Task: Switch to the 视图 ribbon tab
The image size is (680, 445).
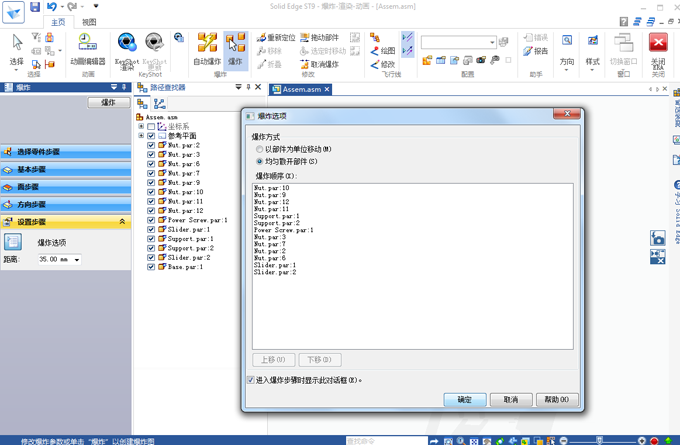Action: (89, 21)
